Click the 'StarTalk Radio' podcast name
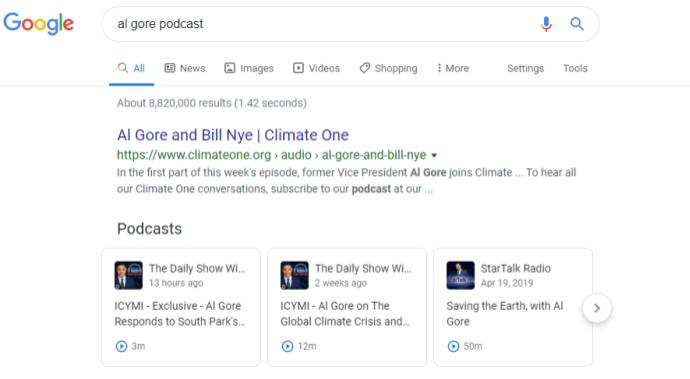The height and width of the screenshot is (379, 690). click(516, 269)
